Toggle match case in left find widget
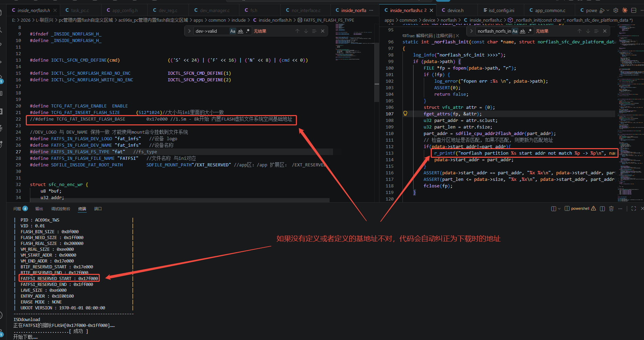 [233, 31]
